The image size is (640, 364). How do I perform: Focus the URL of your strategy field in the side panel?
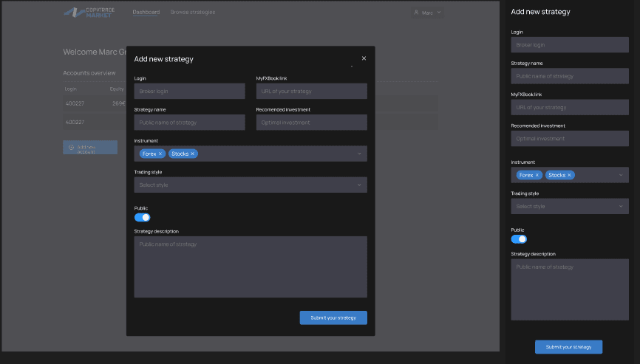click(x=569, y=107)
